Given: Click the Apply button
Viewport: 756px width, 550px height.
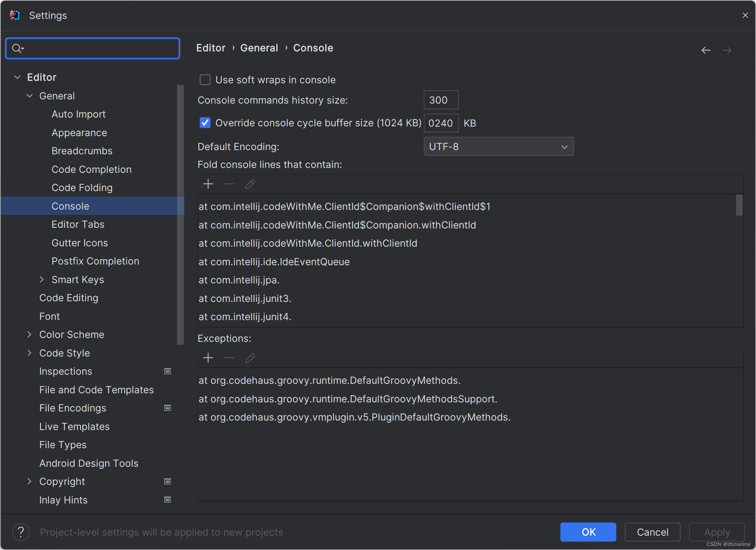Looking at the screenshot, I should pos(717,532).
